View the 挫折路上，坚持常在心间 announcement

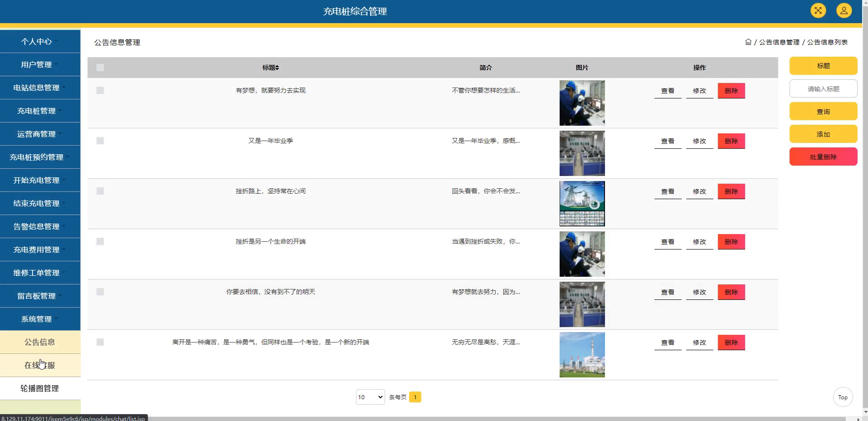668,191
